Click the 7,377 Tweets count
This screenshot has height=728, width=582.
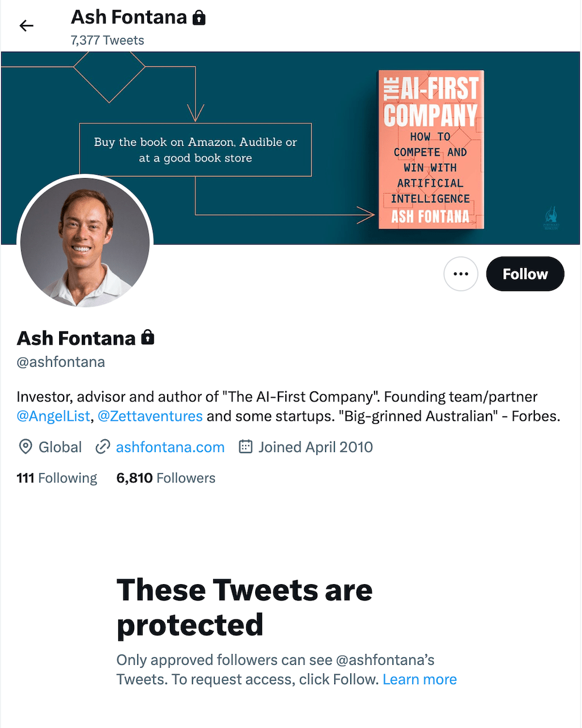click(107, 40)
